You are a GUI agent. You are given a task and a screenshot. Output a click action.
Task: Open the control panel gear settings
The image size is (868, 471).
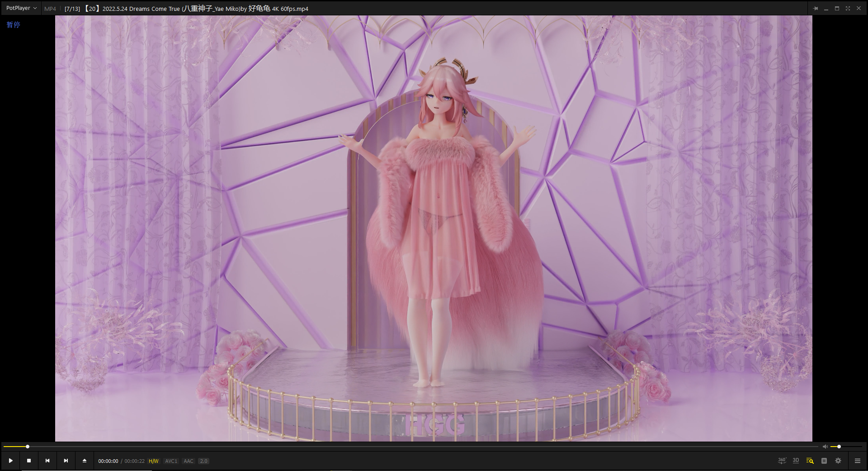(x=838, y=461)
